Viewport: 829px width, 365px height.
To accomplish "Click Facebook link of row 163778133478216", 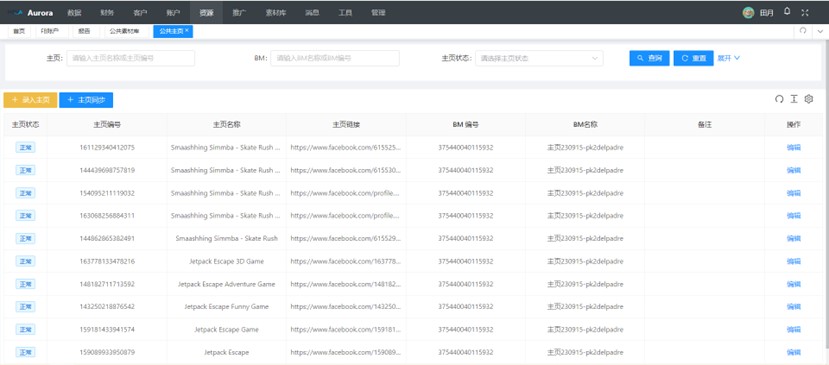I will (346, 261).
